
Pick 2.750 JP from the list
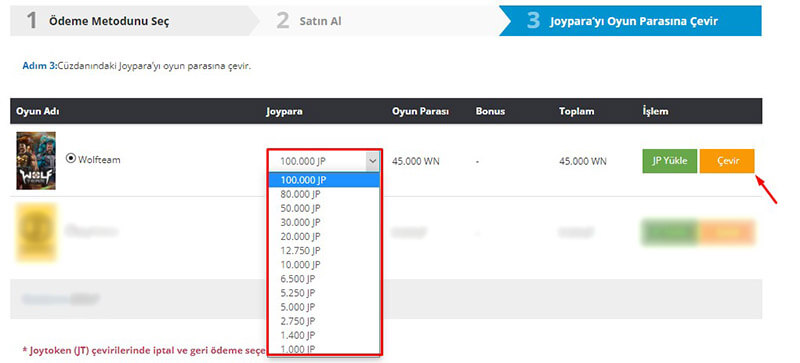[323, 321]
